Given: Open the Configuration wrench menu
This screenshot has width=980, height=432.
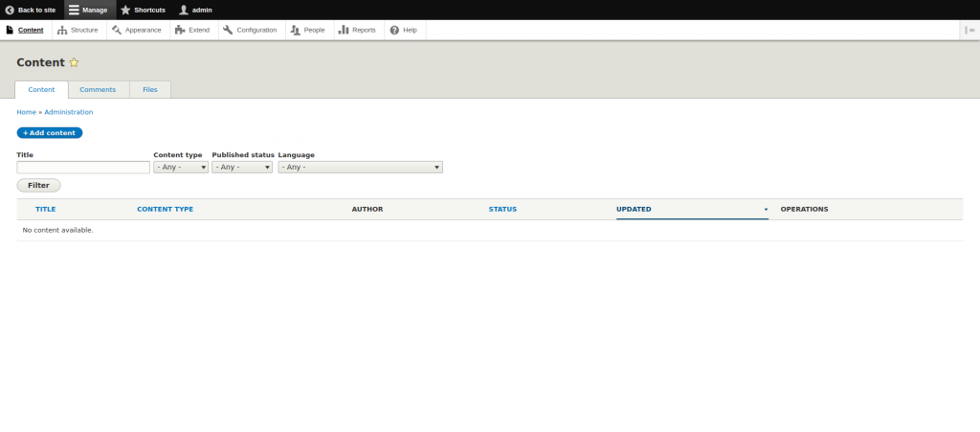Looking at the screenshot, I should pyautogui.click(x=250, y=30).
